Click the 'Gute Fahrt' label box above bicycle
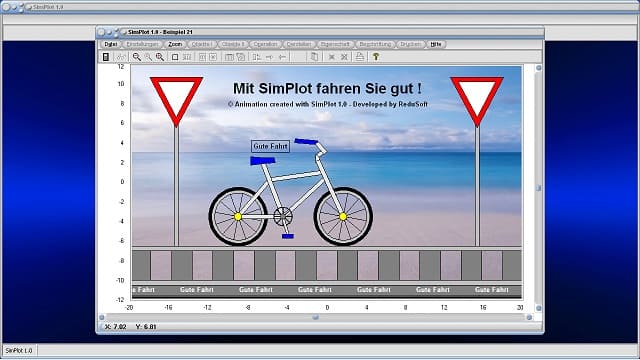The width and height of the screenshot is (640, 360). [x=270, y=146]
